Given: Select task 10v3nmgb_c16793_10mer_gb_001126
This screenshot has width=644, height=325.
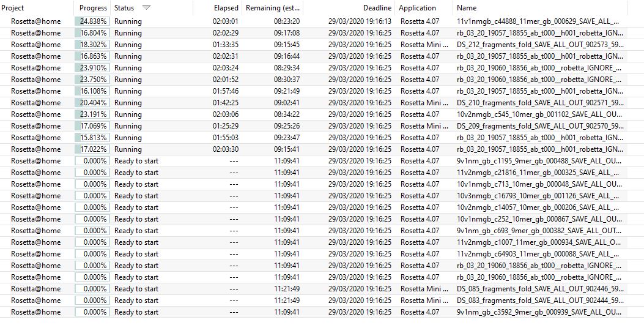Looking at the screenshot, I should pos(539,196).
